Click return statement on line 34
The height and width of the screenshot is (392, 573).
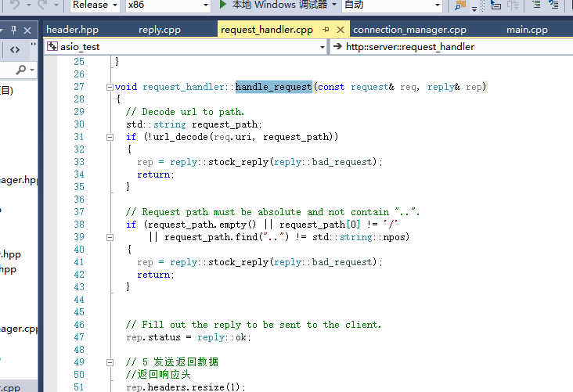point(155,174)
